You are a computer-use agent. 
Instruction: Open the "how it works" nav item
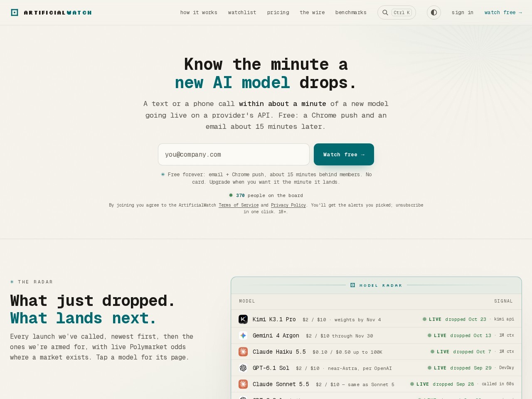point(199,12)
